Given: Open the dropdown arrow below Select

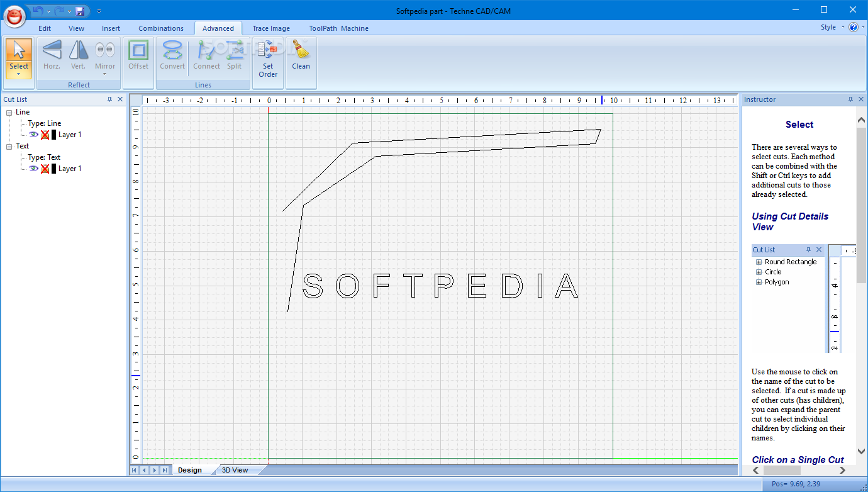Looking at the screenshot, I should [x=19, y=74].
